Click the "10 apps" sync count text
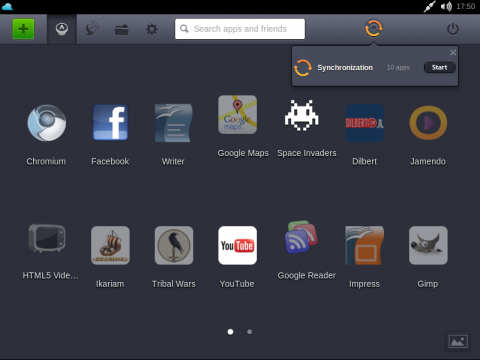The image size is (480, 360). [x=398, y=67]
